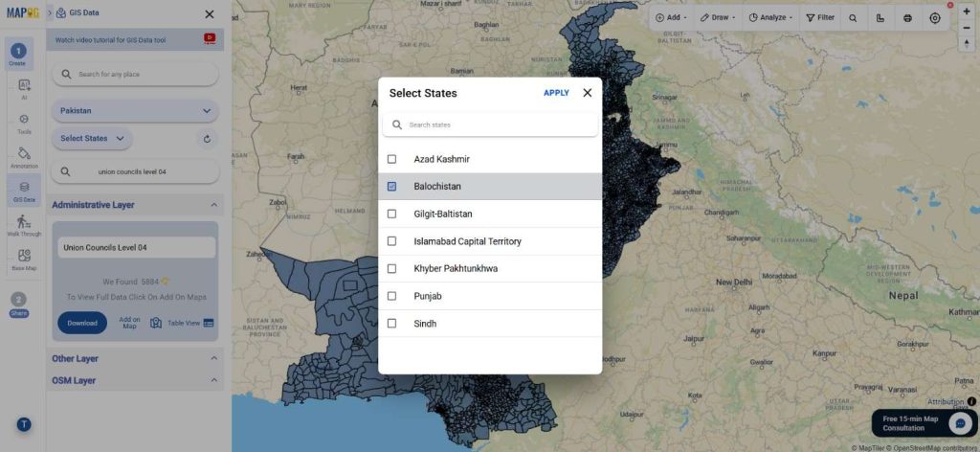
Task: Click the Sindh row label
Action: (425, 324)
